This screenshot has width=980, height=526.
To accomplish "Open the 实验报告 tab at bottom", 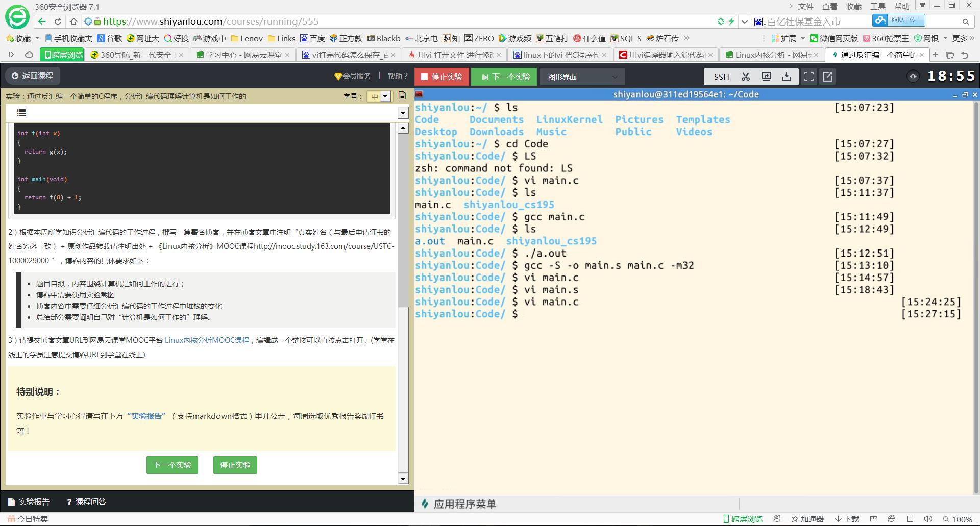I will (29, 502).
